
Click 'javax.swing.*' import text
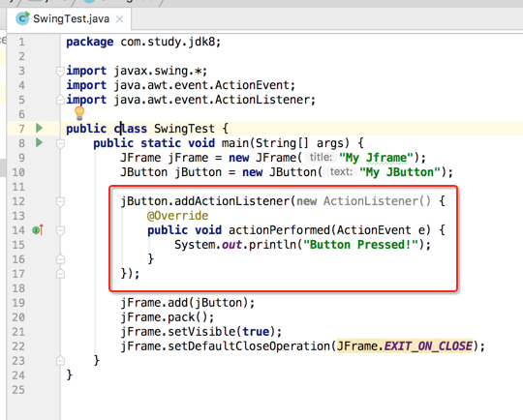pyautogui.click(x=158, y=71)
